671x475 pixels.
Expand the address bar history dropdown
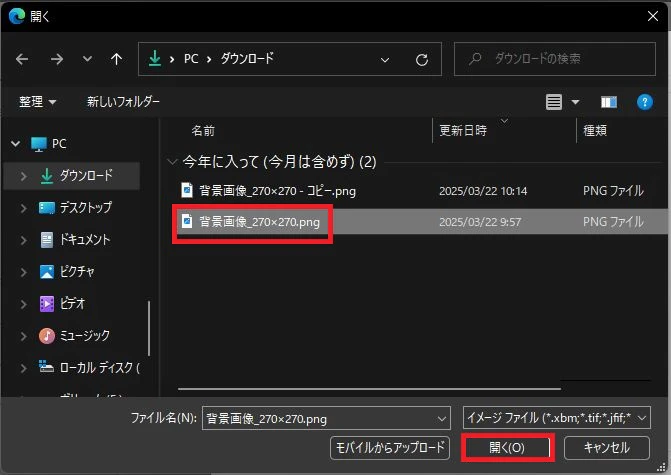385,59
